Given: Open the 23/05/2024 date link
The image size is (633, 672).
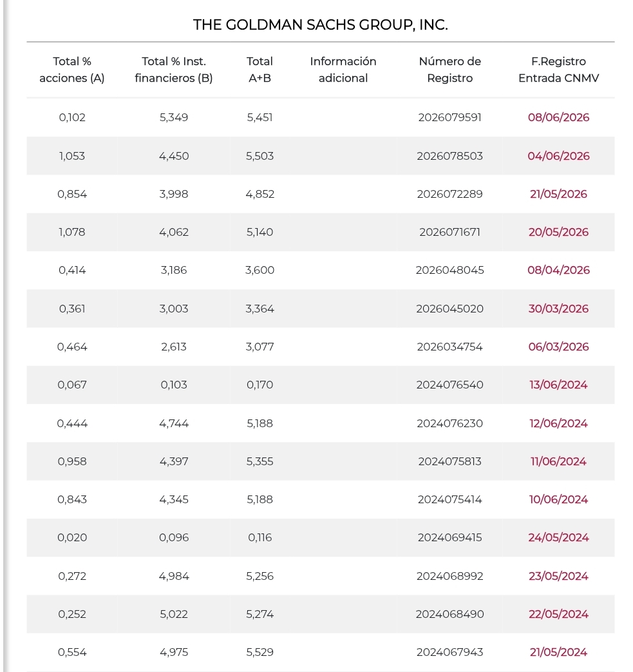Looking at the screenshot, I should click(x=558, y=577).
